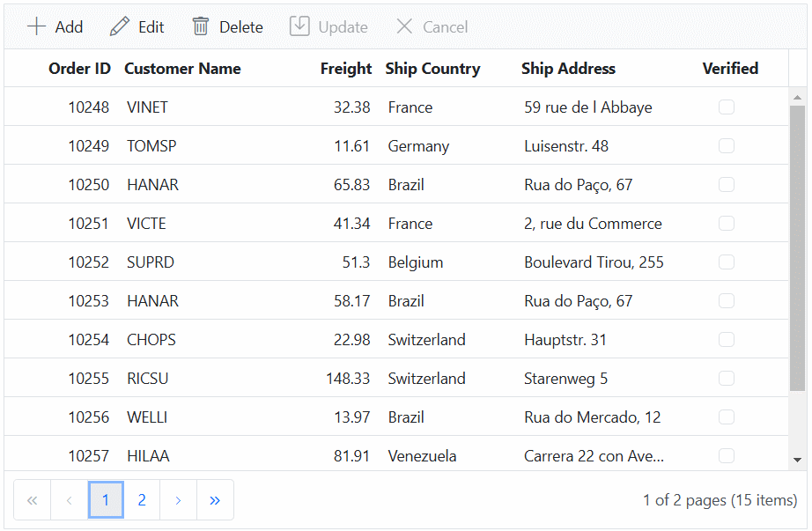Click the scrollbar down arrow
Screen dimensions: 812x531
point(798,460)
